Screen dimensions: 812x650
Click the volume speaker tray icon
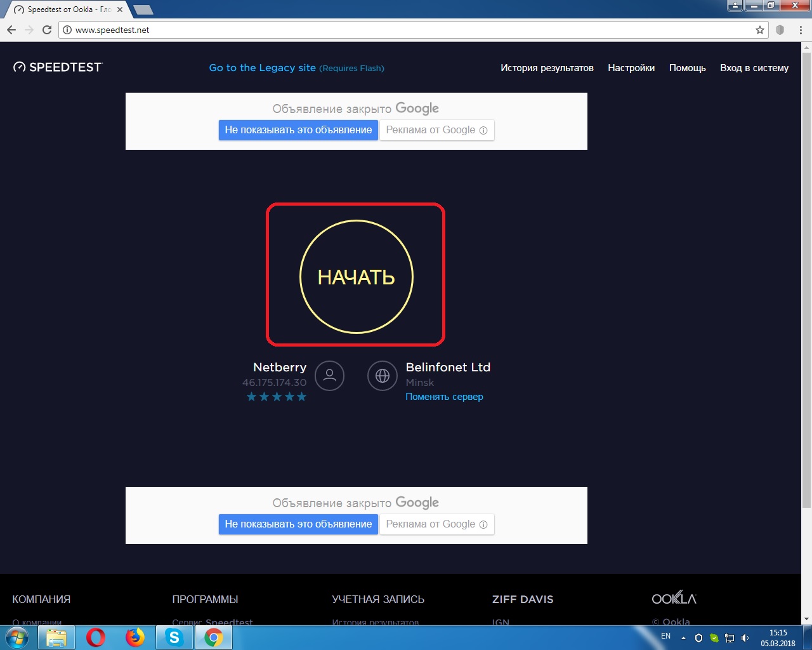(745, 638)
